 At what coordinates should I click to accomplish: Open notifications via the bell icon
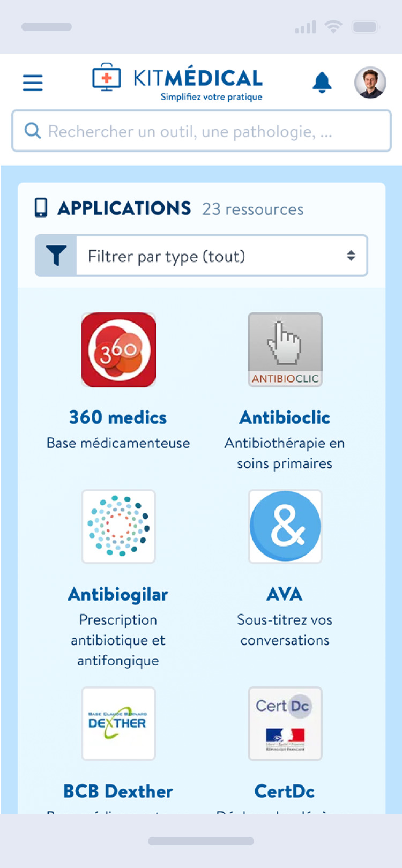coord(322,83)
